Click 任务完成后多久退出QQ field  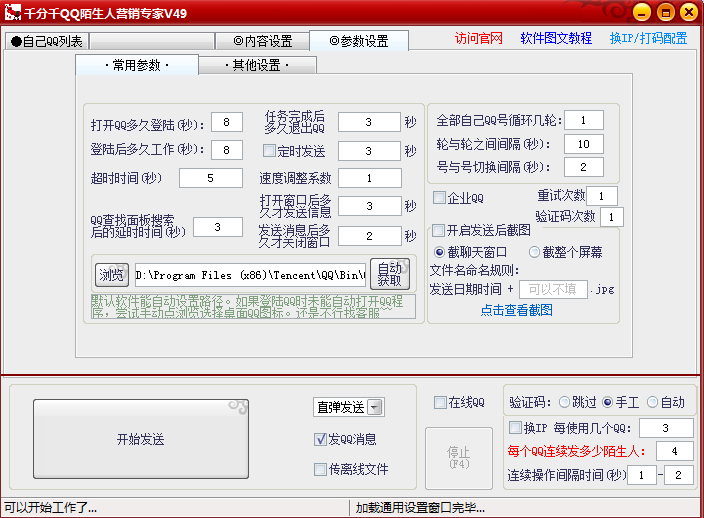point(369,122)
